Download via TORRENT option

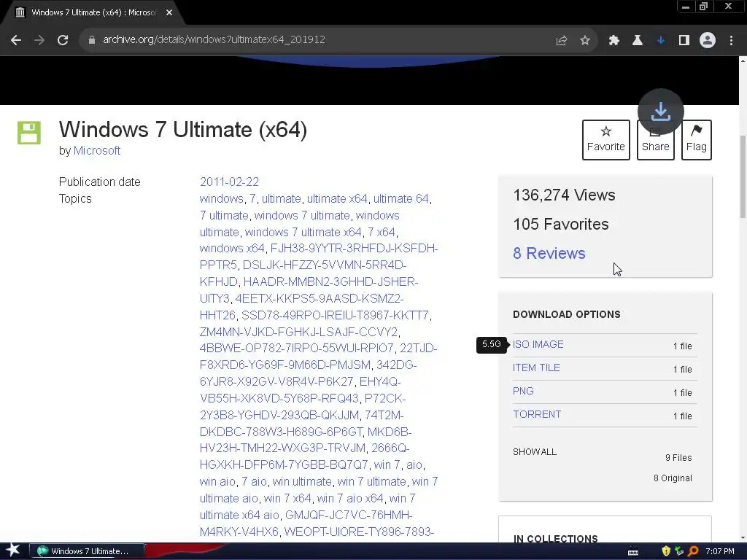pos(537,414)
